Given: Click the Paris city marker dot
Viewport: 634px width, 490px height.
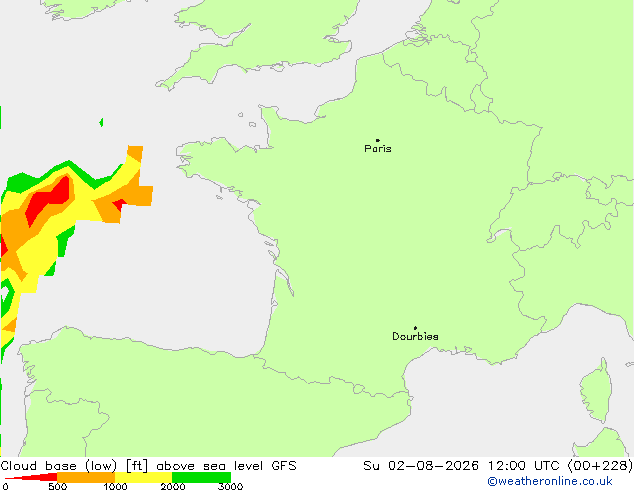Looking at the screenshot, I should click(x=378, y=140).
